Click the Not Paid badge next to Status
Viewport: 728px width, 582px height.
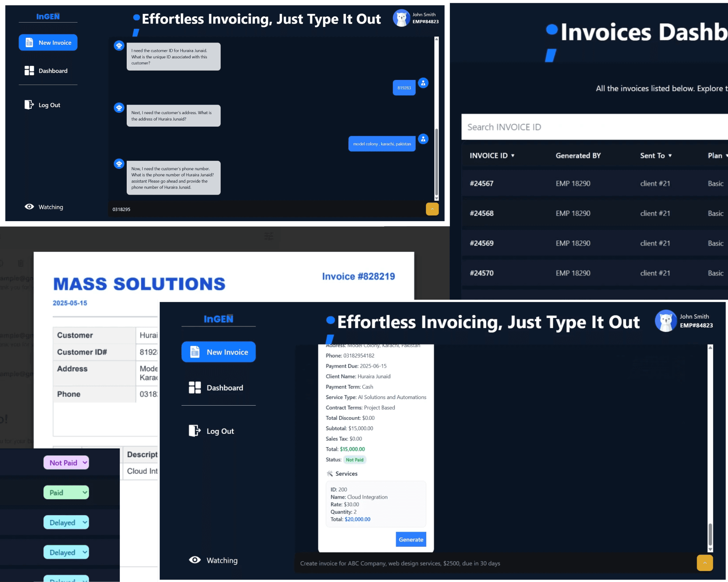(355, 459)
